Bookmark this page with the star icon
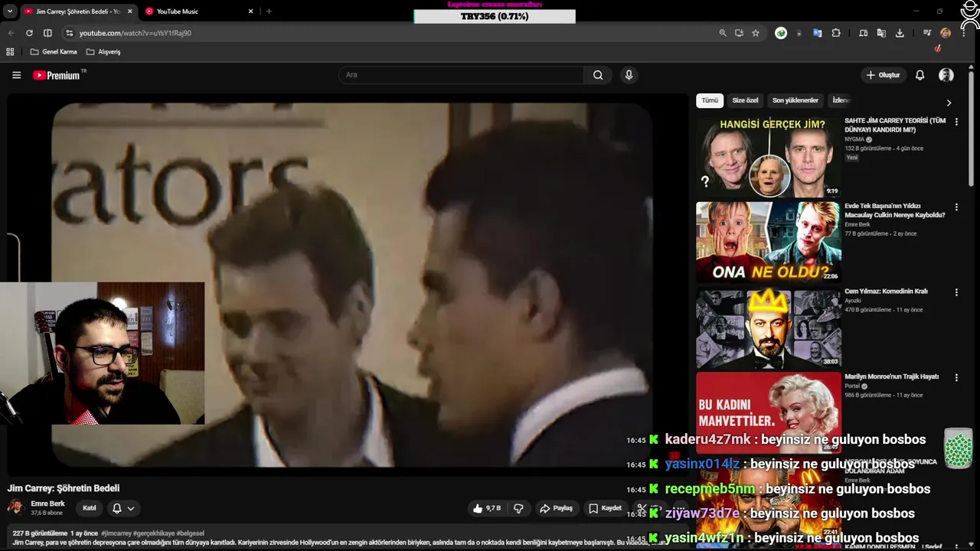This screenshot has width=980, height=551. 756,33
